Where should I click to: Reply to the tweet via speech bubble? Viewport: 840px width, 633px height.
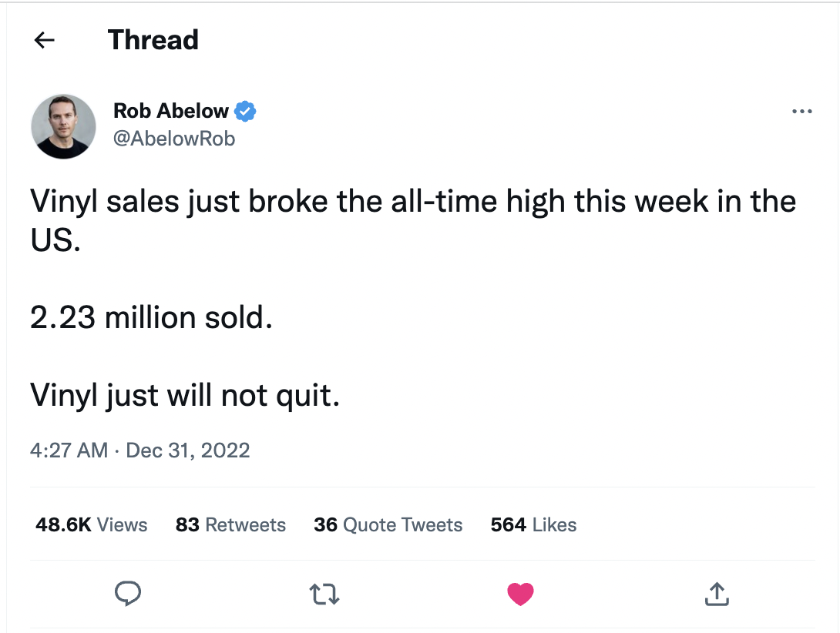coord(127,592)
